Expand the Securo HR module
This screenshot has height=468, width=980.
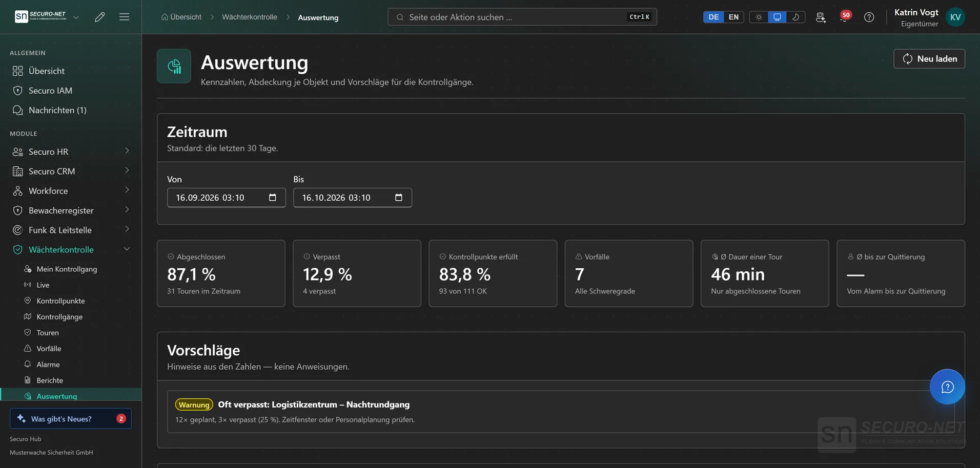tap(71, 152)
